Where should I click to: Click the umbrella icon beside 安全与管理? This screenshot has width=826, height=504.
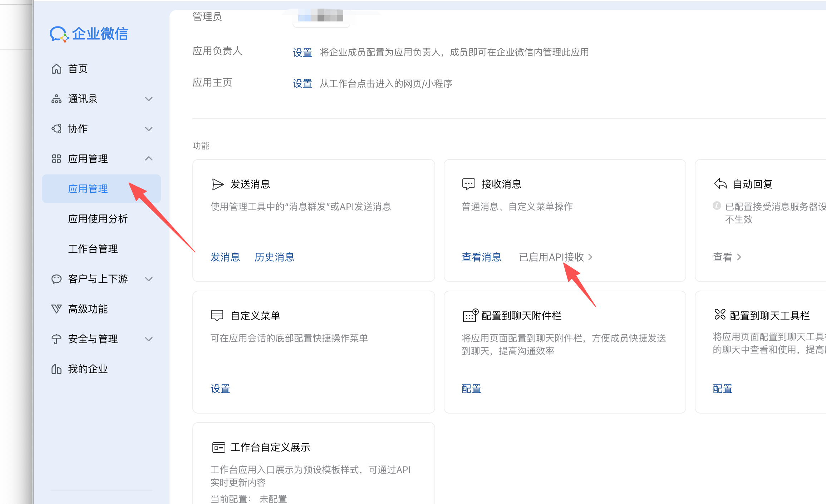pyautogui.click(x=56, y=339)
